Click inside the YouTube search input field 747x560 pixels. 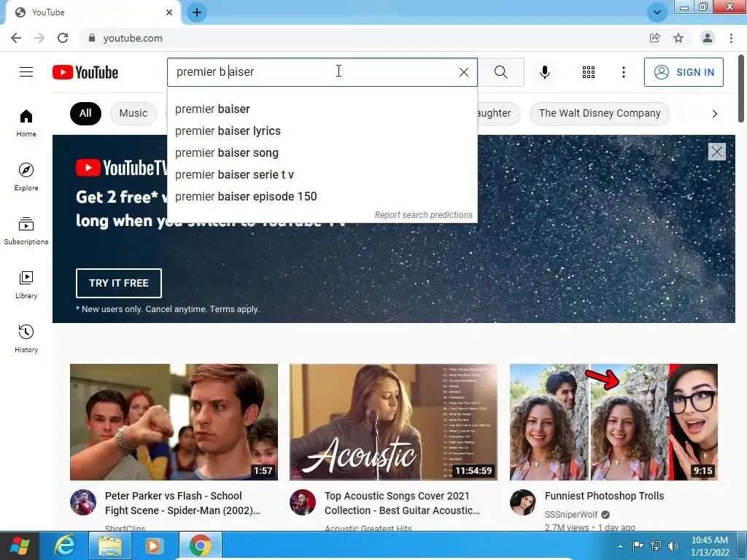tap(322, 72)
